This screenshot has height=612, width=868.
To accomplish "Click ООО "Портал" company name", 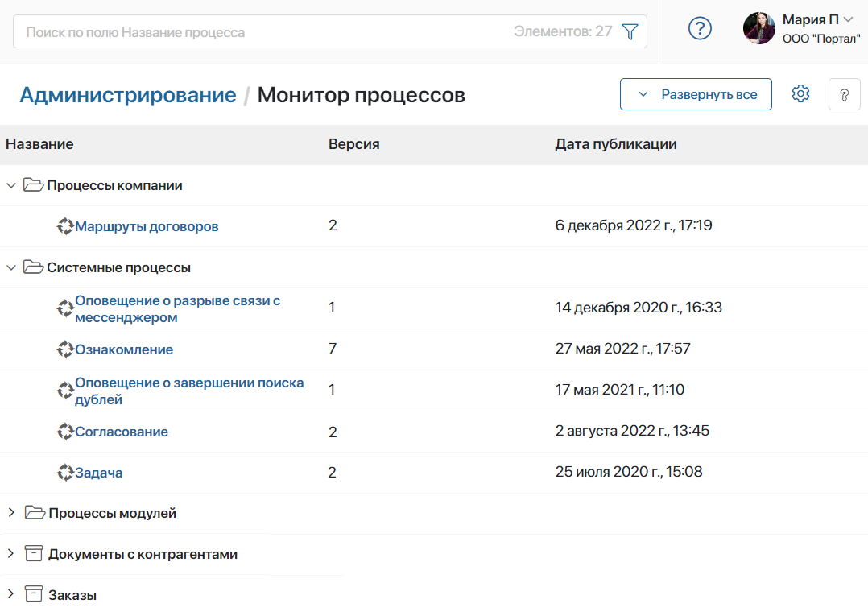I will 821,39.
